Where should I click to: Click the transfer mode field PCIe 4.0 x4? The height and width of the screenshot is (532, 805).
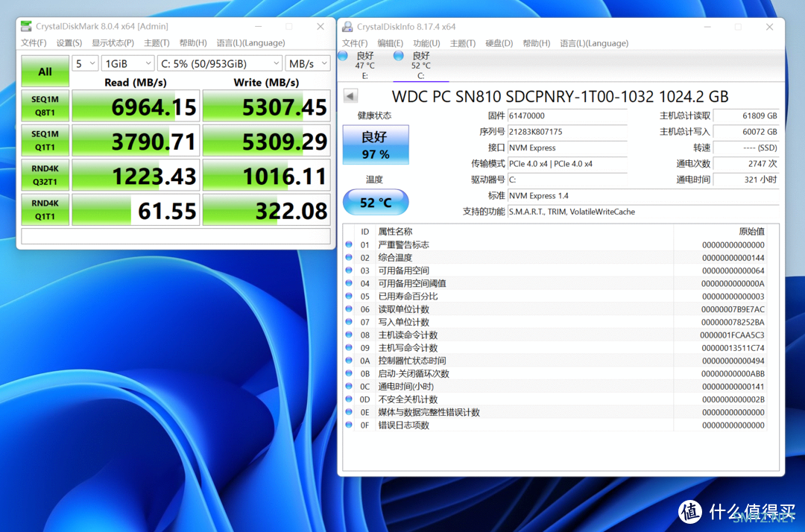(567, 164)
